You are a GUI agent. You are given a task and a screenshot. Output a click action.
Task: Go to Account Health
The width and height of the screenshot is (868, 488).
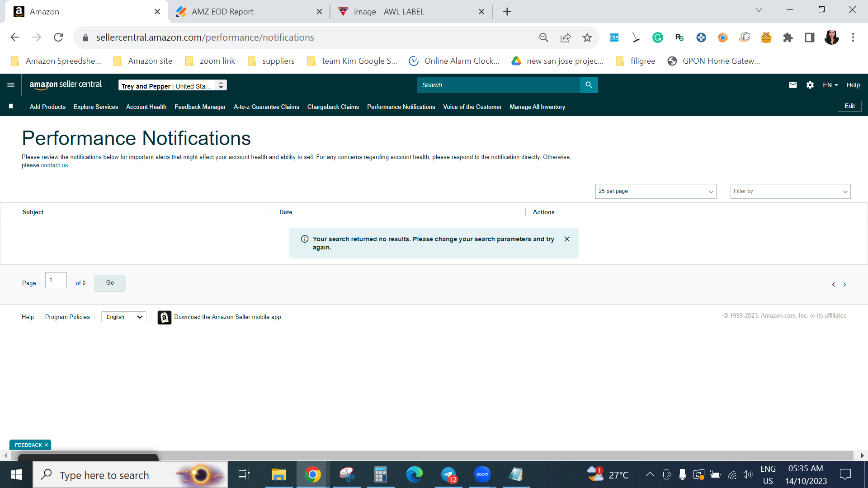146,107
